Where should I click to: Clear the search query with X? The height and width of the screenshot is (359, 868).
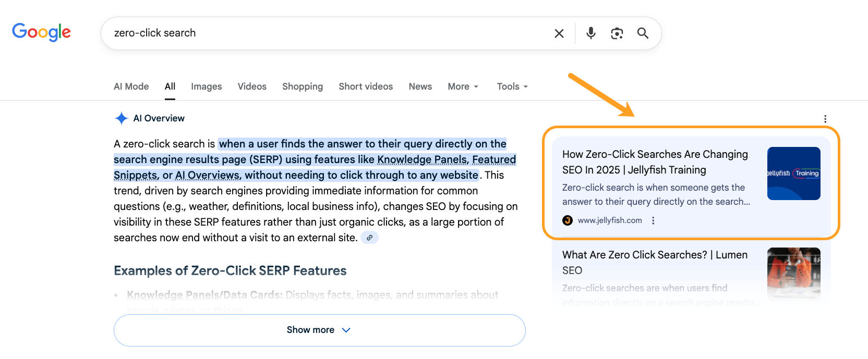pyautogui.click(x=559, y=33)
